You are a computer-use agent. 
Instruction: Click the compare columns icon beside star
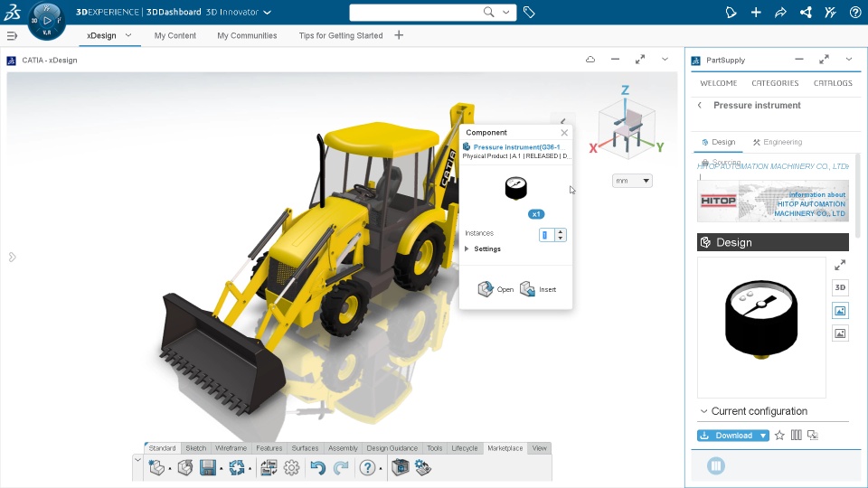point(796,436)
